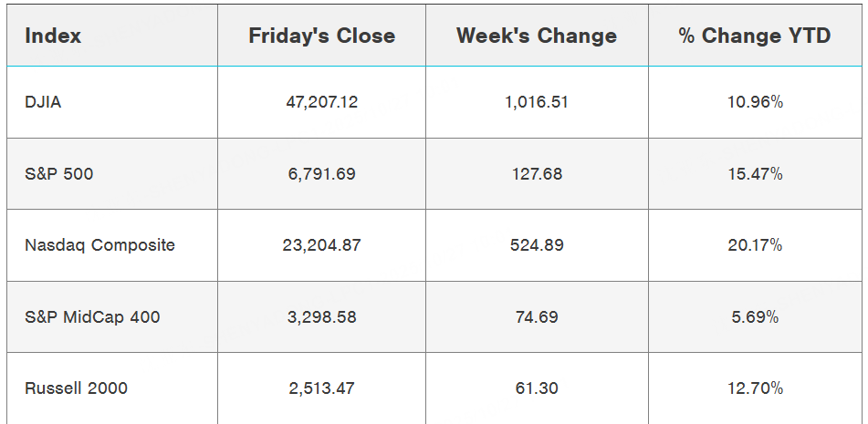Click the MidCap closing value 3,298.58

321,317
